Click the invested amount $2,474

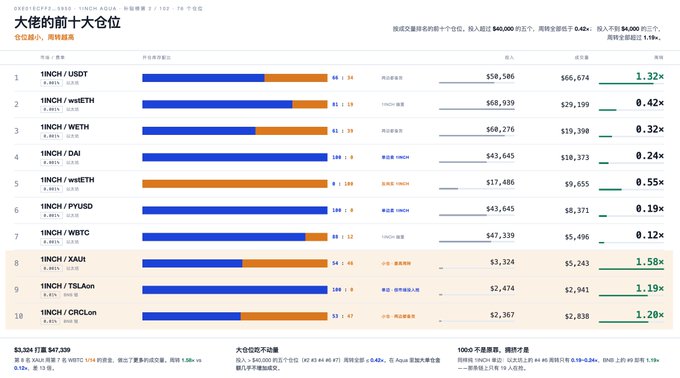(502, 288)
